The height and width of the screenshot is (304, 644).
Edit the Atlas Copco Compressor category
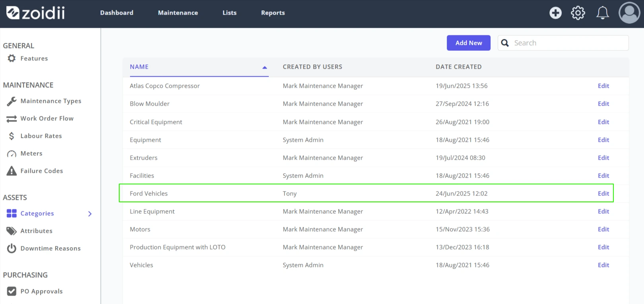603,86
